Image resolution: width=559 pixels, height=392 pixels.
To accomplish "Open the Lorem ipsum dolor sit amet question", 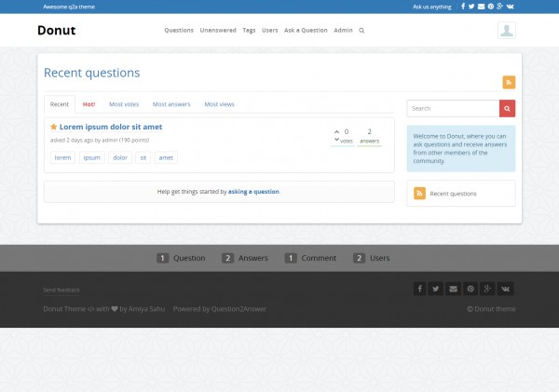I will (111, 127).
